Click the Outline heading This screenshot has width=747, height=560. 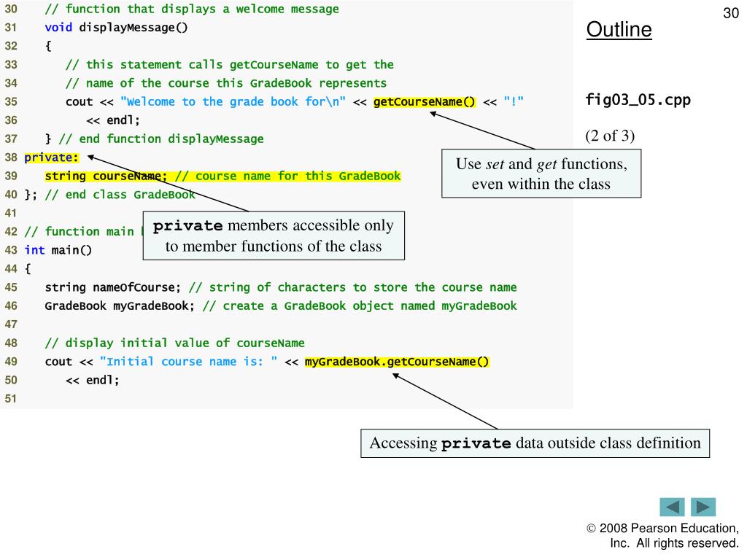point(619,29)
